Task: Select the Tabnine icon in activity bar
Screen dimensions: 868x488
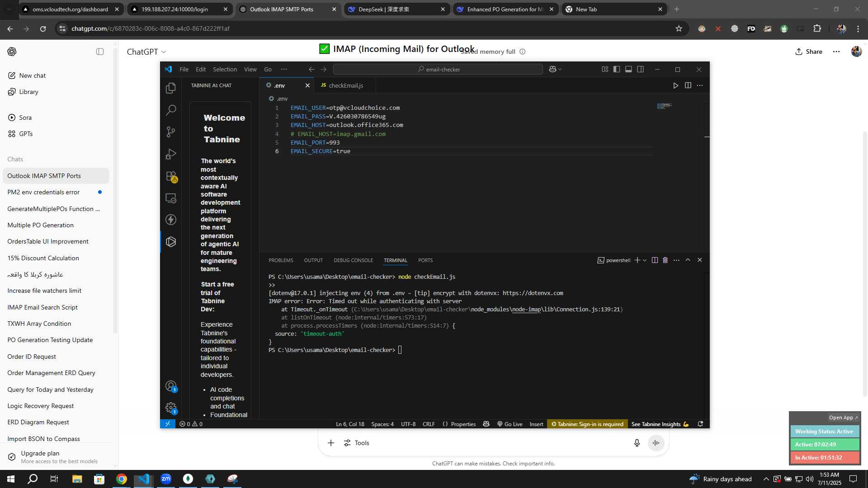Action: [171, 242]
